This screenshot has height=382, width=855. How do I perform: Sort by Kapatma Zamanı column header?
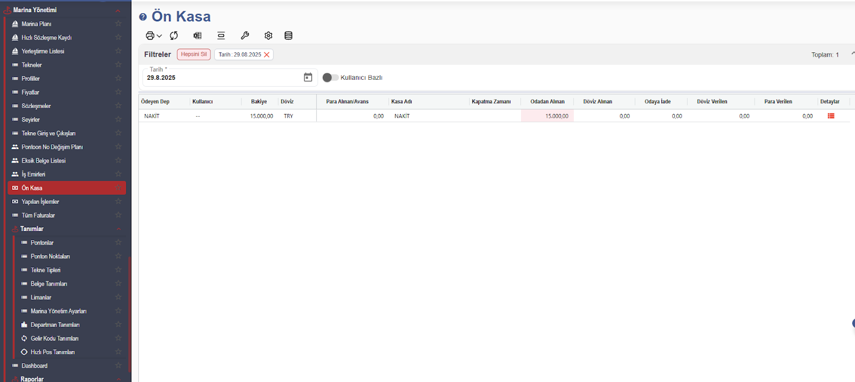[491, 101]
